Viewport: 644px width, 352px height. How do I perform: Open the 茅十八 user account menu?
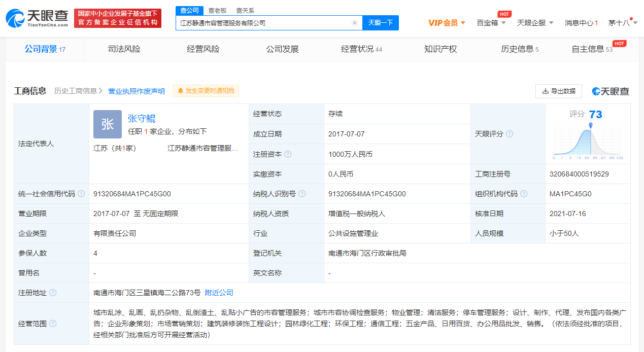pyautogui.click(x=623, y=23)
